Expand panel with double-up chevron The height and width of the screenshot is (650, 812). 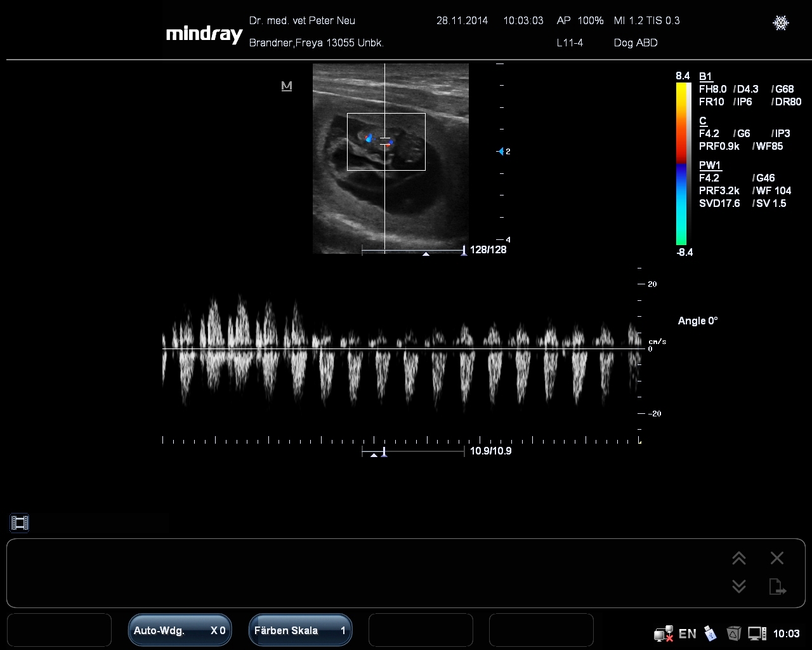738,558
